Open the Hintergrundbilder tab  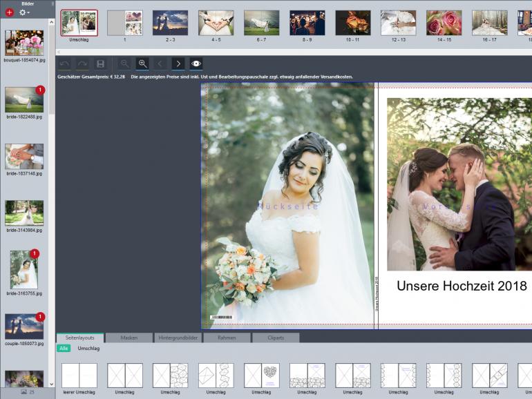click(178, 338)
